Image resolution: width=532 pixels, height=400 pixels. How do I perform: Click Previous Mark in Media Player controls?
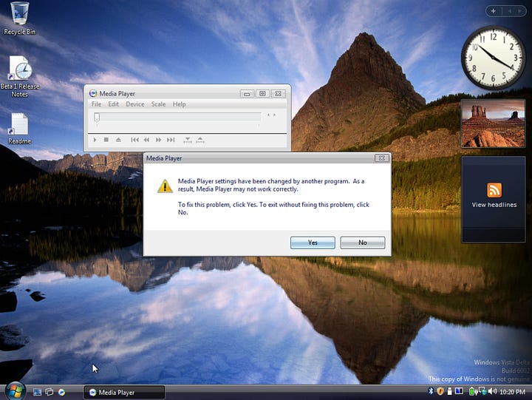[134, 140]
